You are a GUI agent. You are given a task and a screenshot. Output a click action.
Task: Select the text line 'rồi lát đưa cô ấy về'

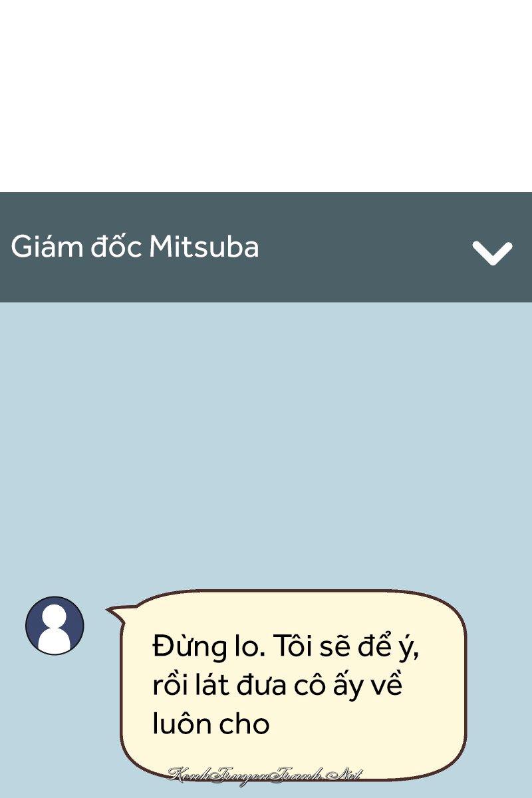[x=277, y=685]
